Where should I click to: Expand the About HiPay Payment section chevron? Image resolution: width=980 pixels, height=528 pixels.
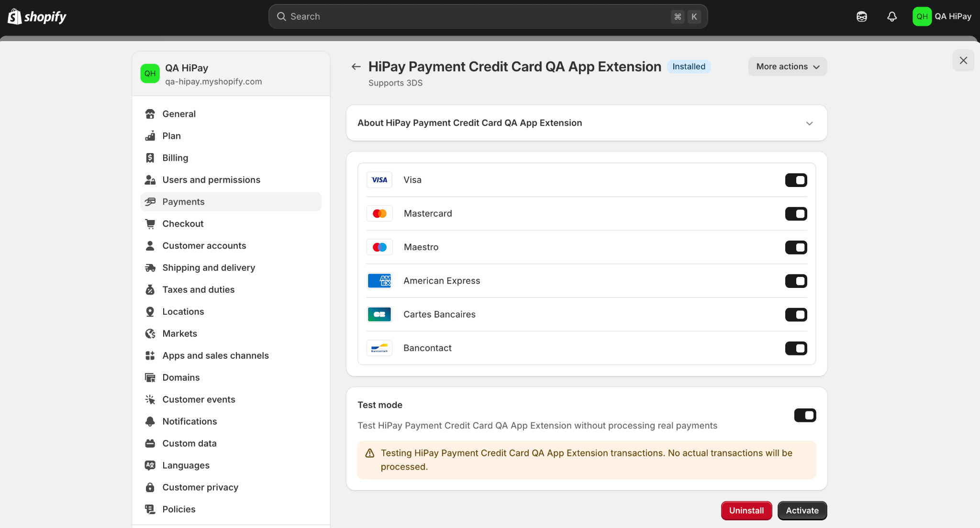pos(810,123)
